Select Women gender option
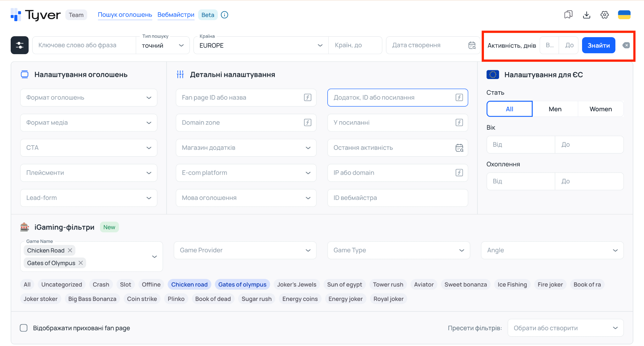This screenshot has height=346, width=644. (x=601, y=109)
